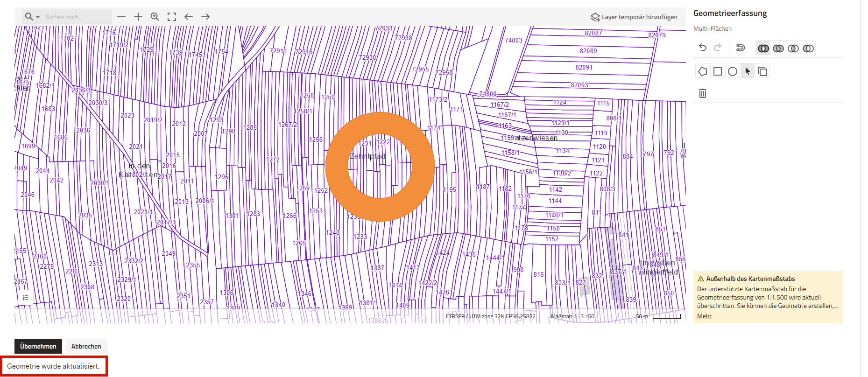
Task: Select the circle drawing tool
Action: pyautogui.click(x=733, y=71)
